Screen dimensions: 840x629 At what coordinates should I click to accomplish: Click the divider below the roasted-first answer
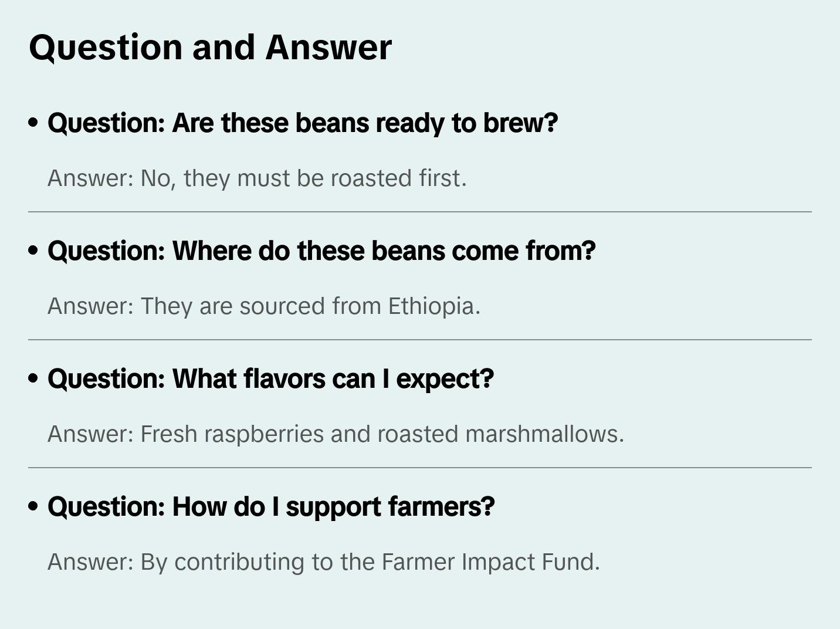pos(420,212)
